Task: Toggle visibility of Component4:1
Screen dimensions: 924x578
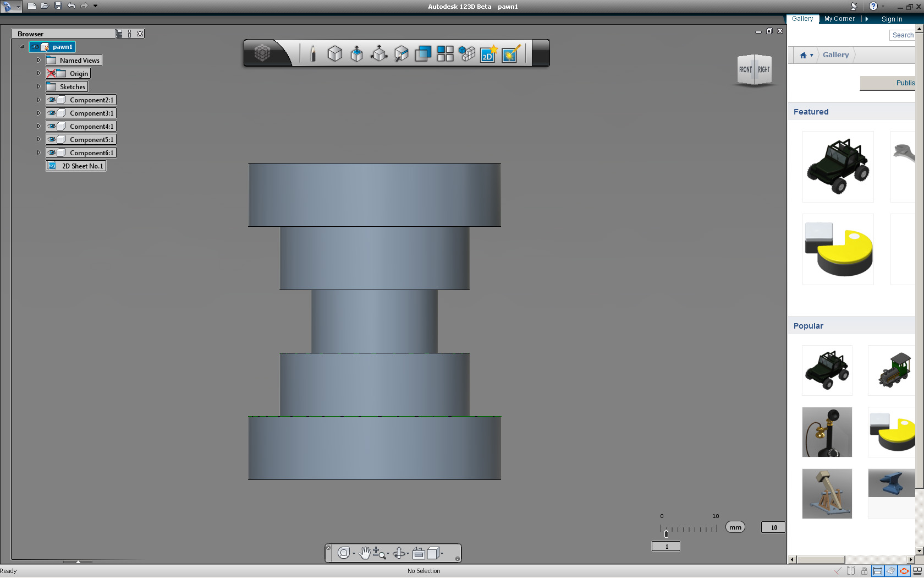Action: point(52,126)
